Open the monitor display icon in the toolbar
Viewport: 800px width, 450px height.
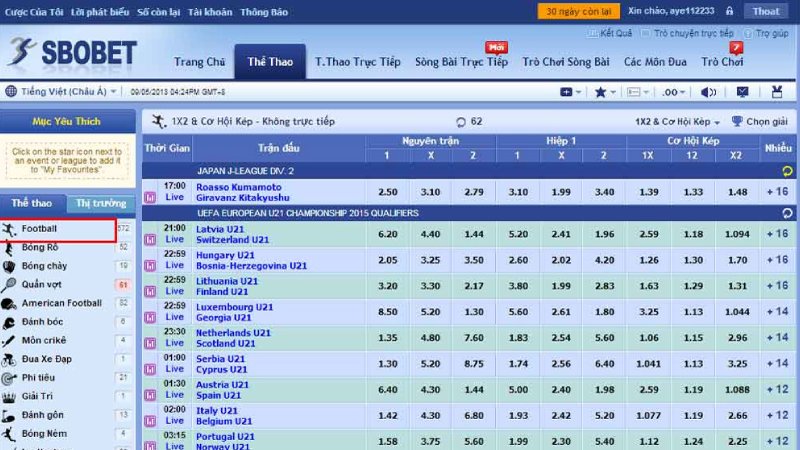[742, 92]
